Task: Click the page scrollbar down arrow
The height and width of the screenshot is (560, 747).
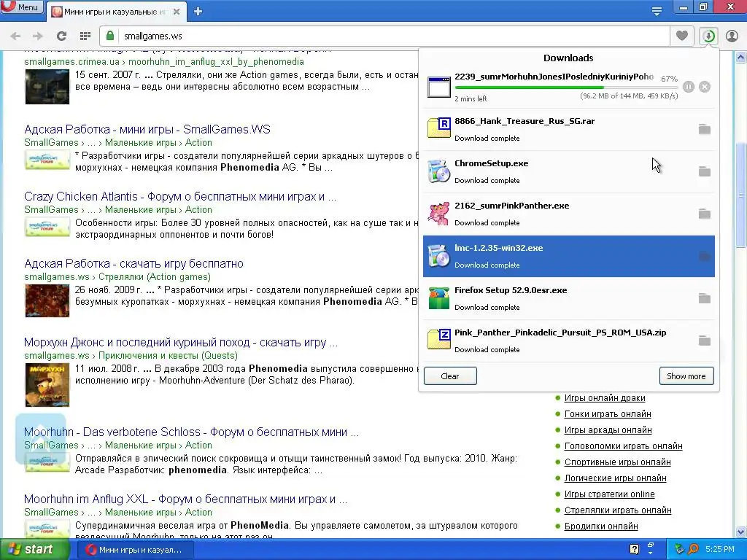Action: point(741,532)
